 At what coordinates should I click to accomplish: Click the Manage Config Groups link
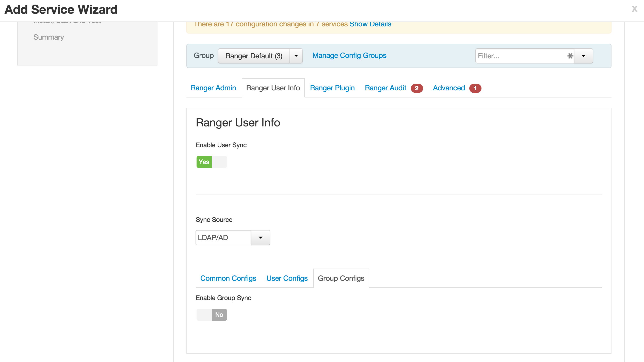(349, 56)
